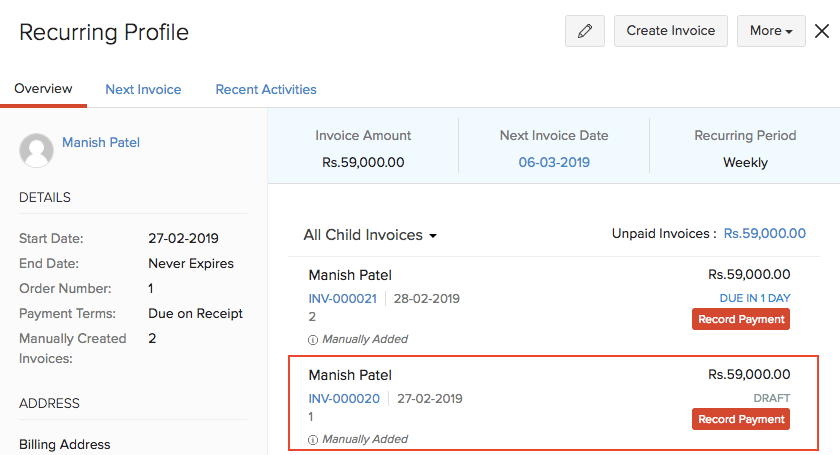Click next invoice date 06-03-2019
840x455 pixels.
554,162
